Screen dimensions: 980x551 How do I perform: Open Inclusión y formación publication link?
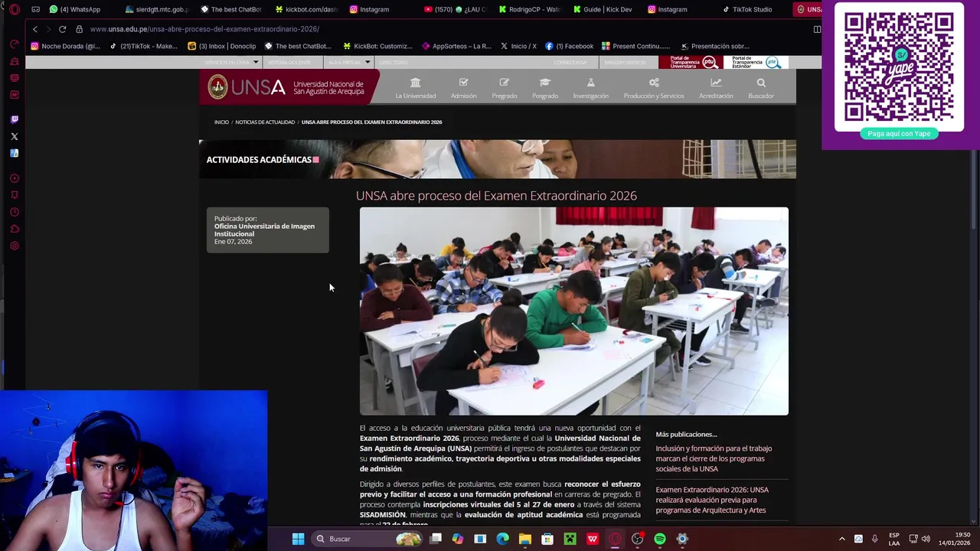[714, 458]
